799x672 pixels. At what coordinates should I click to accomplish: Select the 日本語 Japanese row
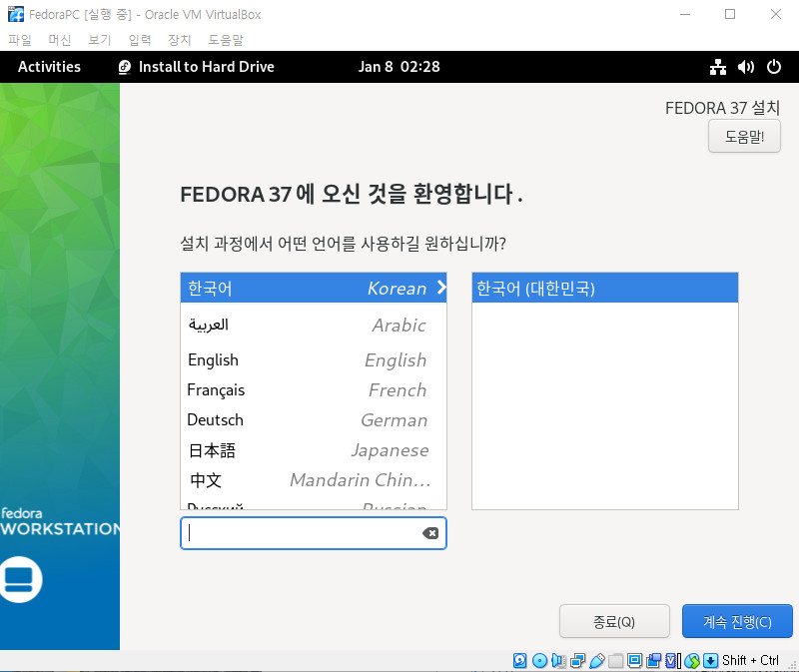tap(314, 450)
